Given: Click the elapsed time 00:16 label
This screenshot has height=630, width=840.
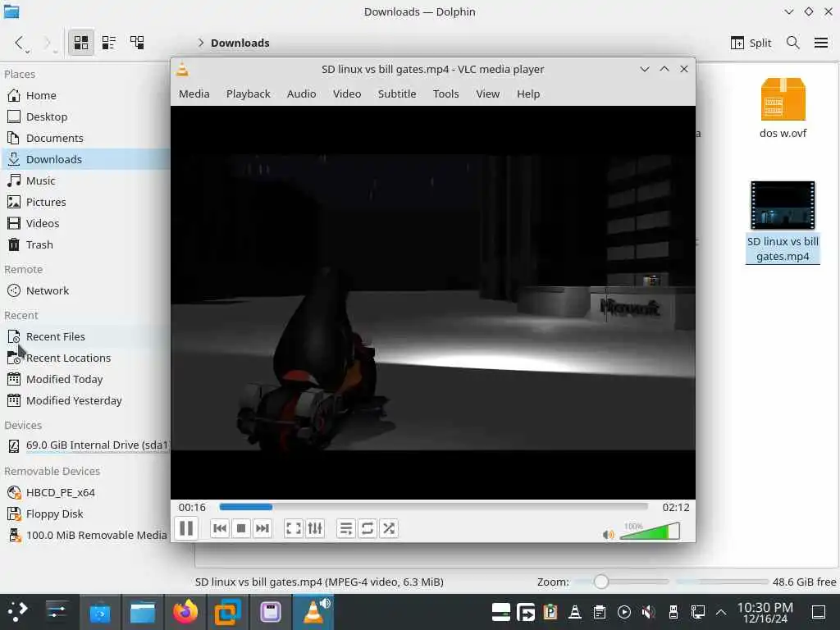Looking at the screenshot, I should pyautogui.click(x=192, y=507).
